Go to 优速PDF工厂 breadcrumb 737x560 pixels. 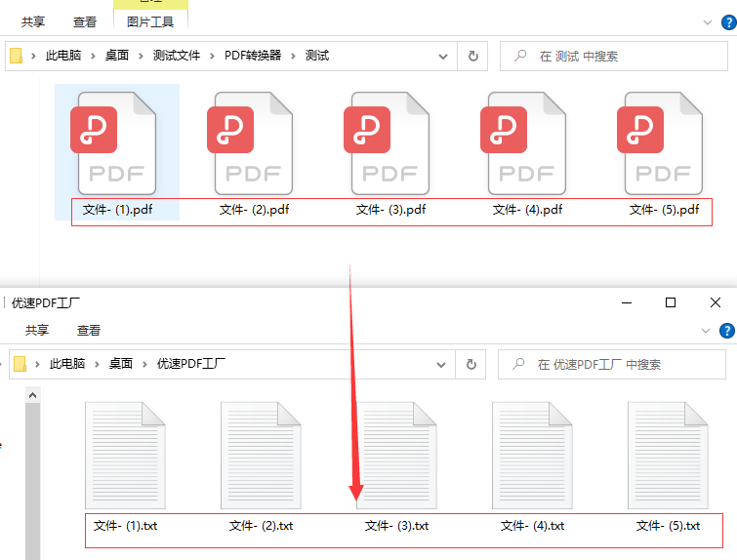tap(190, 364)
